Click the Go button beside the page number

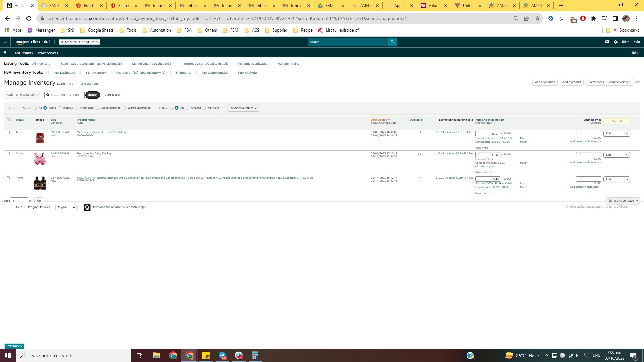coord(39,201)
